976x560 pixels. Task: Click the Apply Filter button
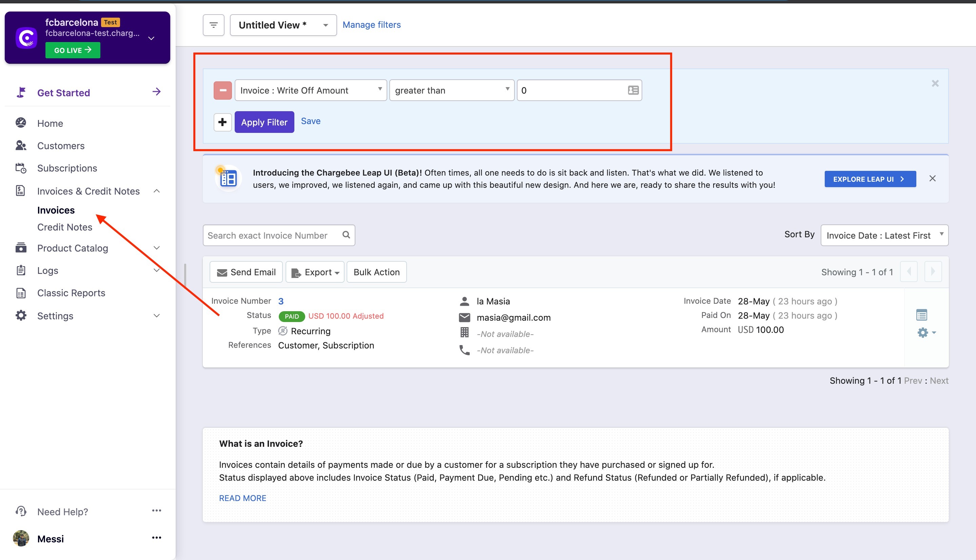point(264,122)
